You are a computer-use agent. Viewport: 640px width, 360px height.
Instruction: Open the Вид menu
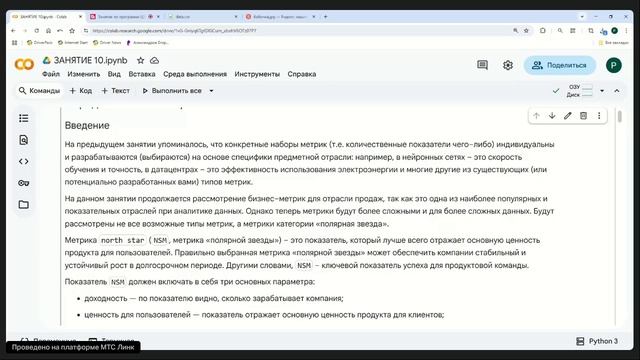114,74
